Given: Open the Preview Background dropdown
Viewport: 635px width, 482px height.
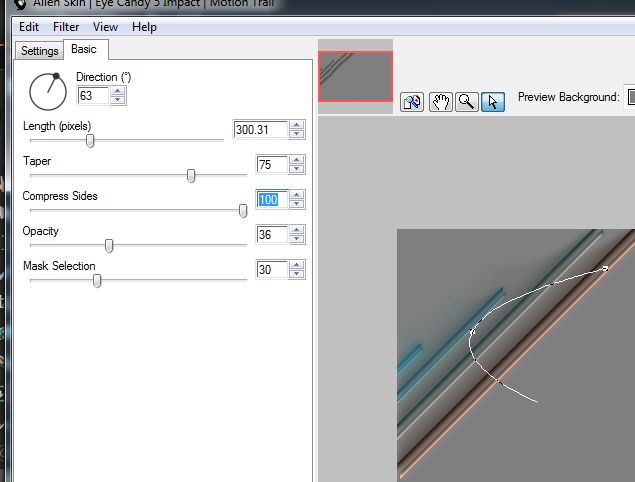Looking at the screenshot, I should pos(630,97).
